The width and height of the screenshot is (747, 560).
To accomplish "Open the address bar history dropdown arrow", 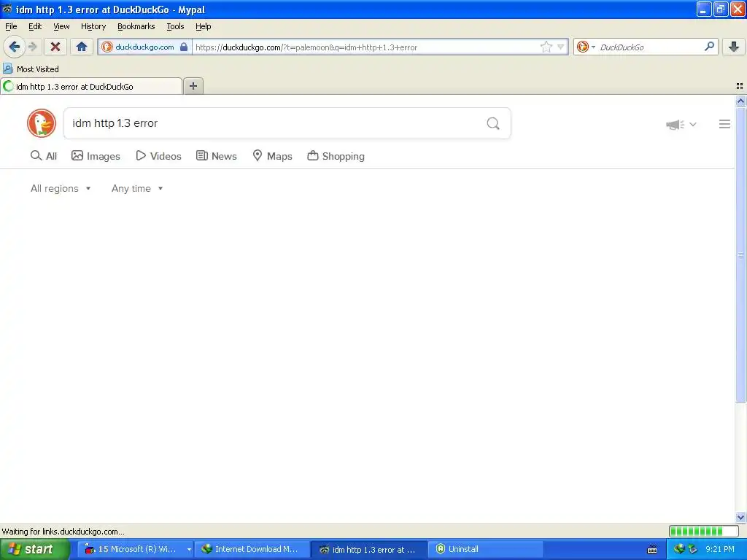I will click(x=561, y=47).
